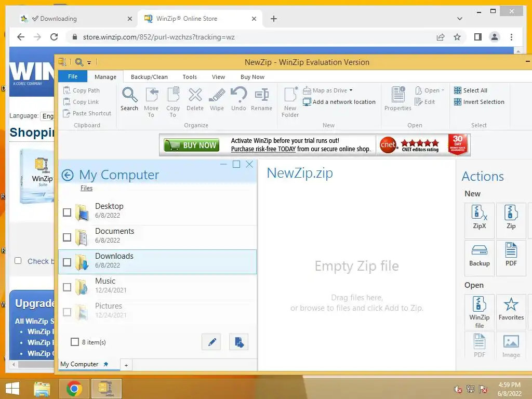Create a New Folder via ribbon icon
Screen dimensions: 532x399
pyautogui.click(x=290, y=102)
